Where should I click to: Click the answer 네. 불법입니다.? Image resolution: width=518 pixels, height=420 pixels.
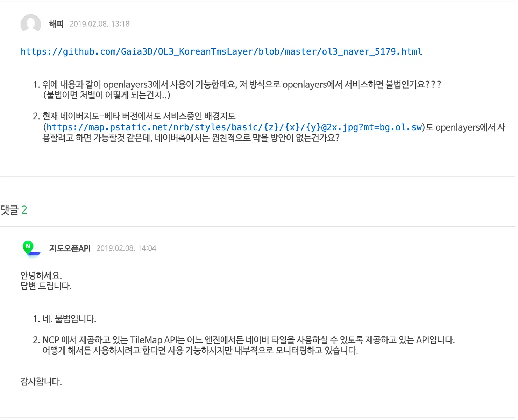click(64, 319)
